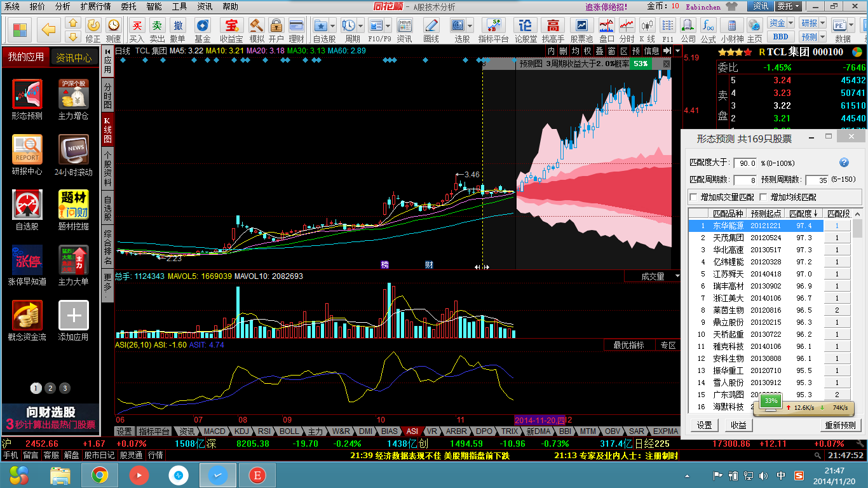Click the 盘口 toolbar icon

point(606,29)
